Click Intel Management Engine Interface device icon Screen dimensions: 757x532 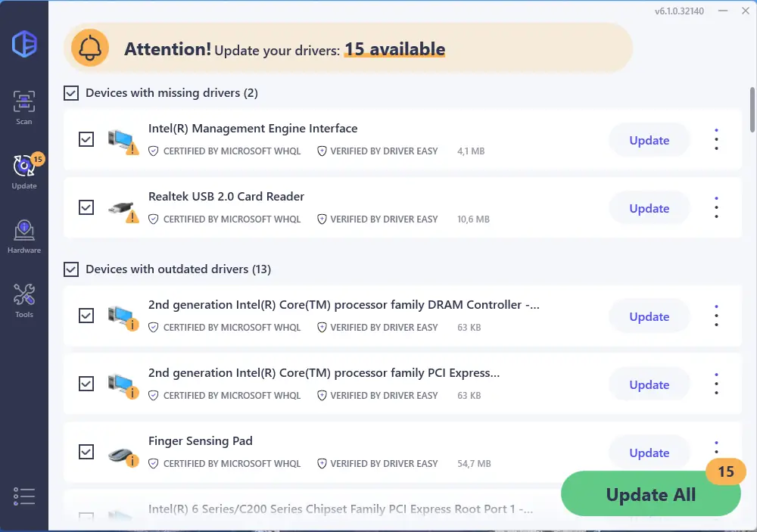[x=122, y=141]
